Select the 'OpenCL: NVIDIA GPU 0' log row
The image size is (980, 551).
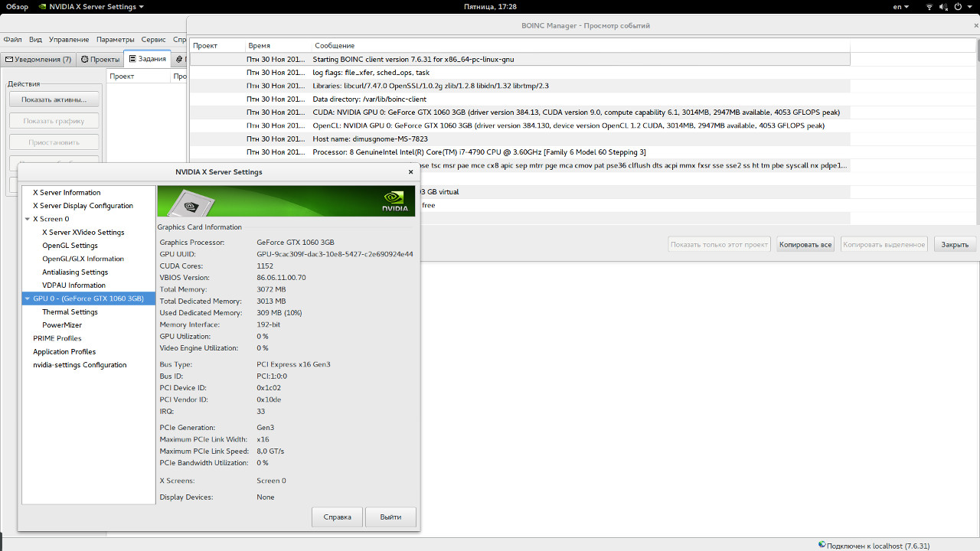pyautogui.click(x=520, y=126)
